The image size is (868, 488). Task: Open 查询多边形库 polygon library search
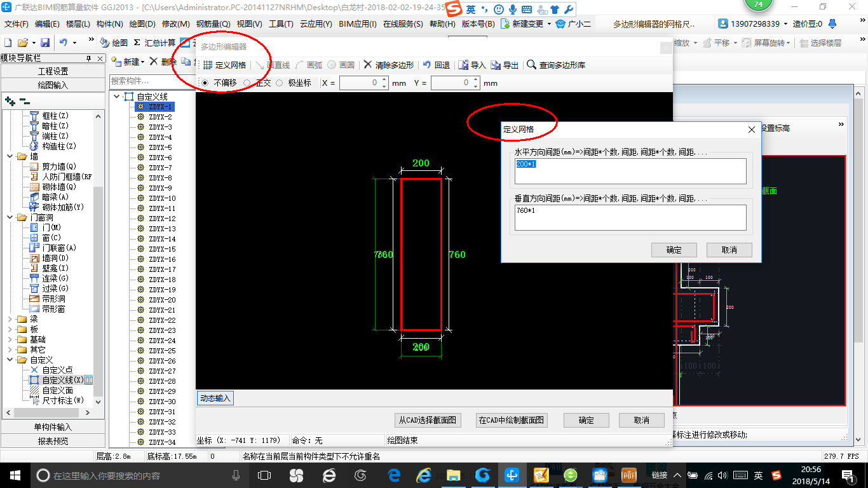coord(556,65)
